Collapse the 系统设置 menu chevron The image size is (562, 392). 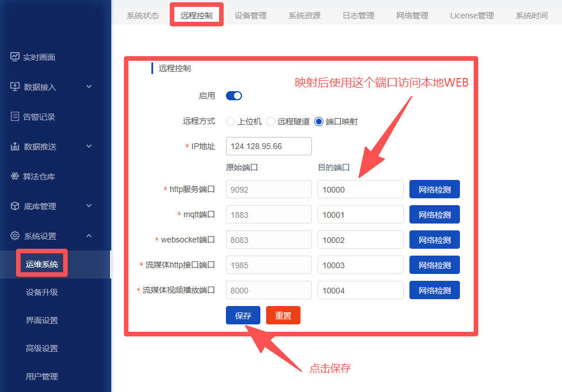click(x=89, y=236)
